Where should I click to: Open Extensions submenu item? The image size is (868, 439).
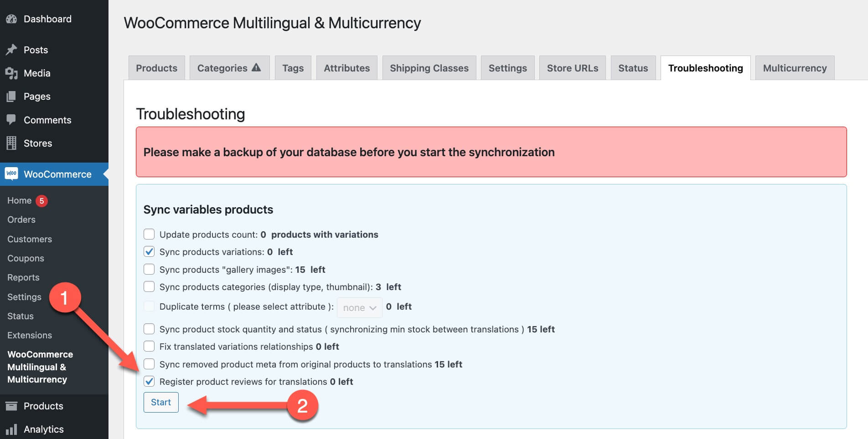[x=30, y=335]
